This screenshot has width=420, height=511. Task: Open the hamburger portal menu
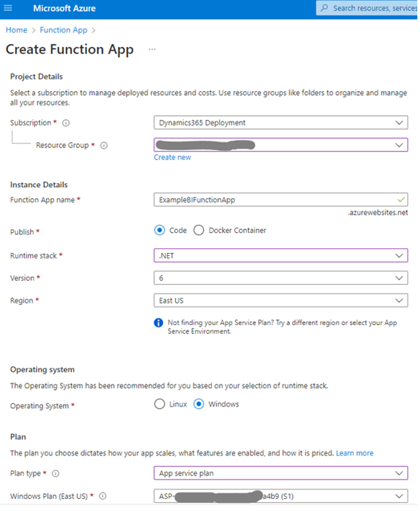8,8
